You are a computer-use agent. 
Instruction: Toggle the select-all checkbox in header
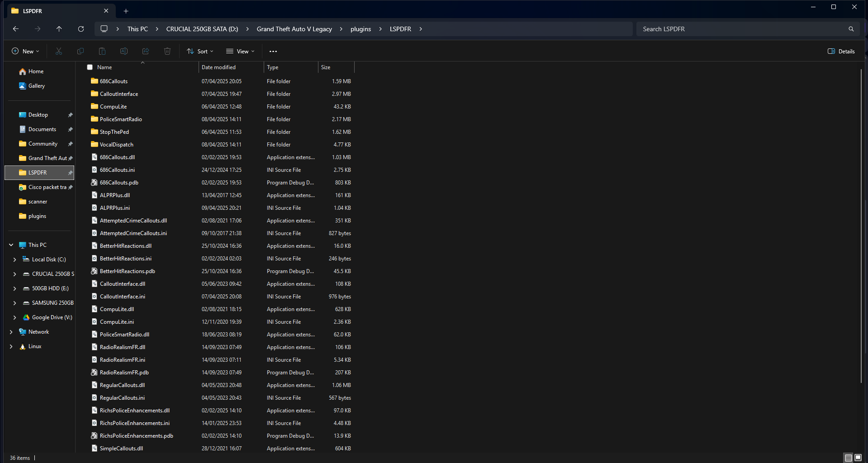pyautogui.click(x=90, y=67)
